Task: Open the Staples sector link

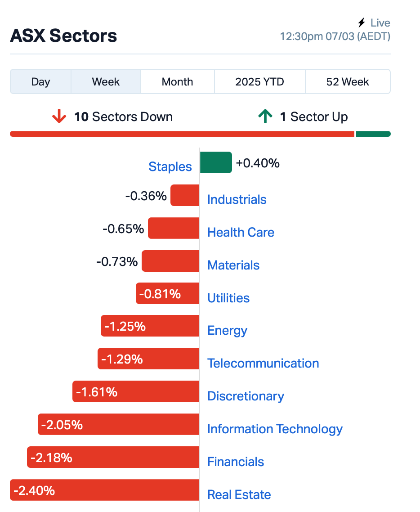Action: 170,166
